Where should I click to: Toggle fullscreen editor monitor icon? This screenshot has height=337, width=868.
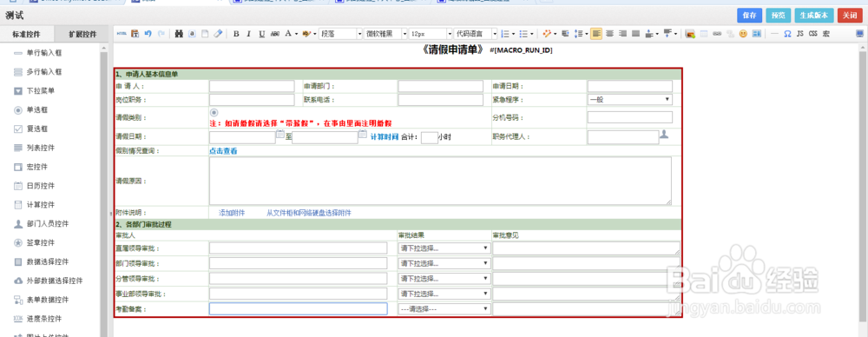(859, 34)
